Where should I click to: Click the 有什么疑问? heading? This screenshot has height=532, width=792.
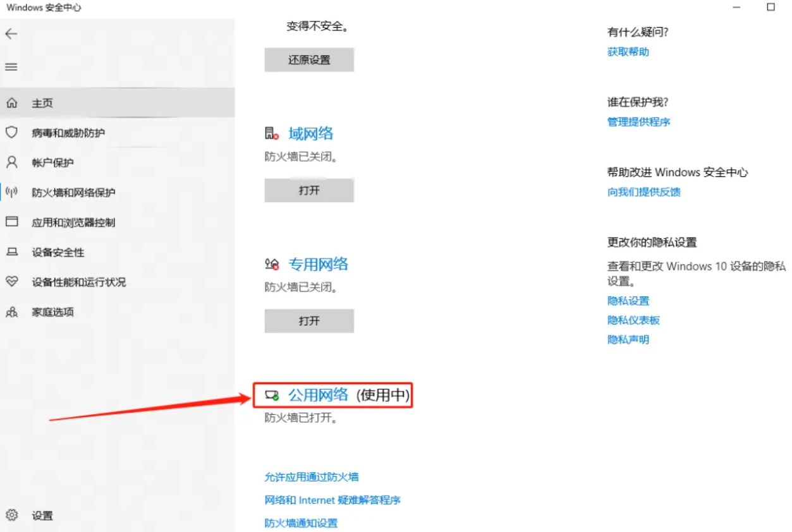[x=638, y=32]
